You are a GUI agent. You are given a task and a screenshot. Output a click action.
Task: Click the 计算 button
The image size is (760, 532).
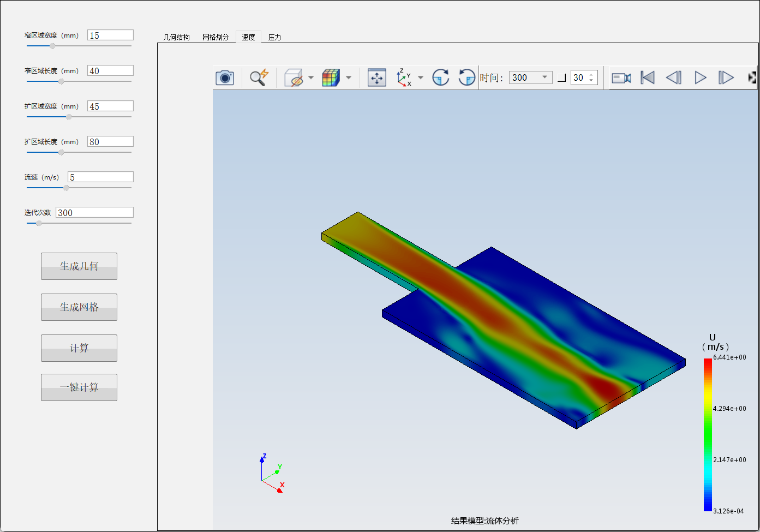coord(79,348)
